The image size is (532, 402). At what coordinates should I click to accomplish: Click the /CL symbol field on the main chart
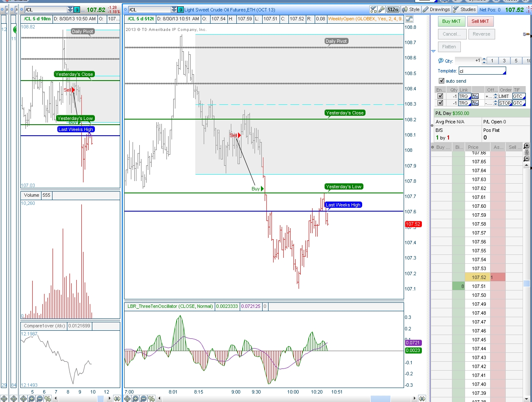pos(149,9)
